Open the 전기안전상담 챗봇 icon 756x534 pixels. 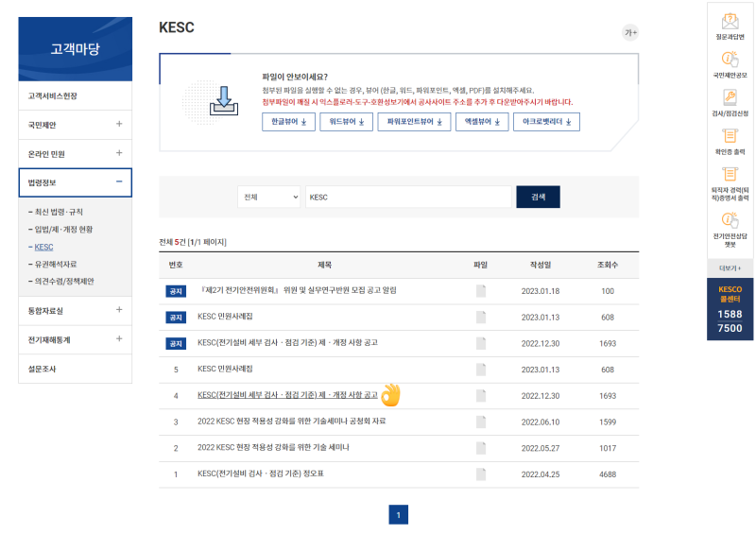point(730,219)
